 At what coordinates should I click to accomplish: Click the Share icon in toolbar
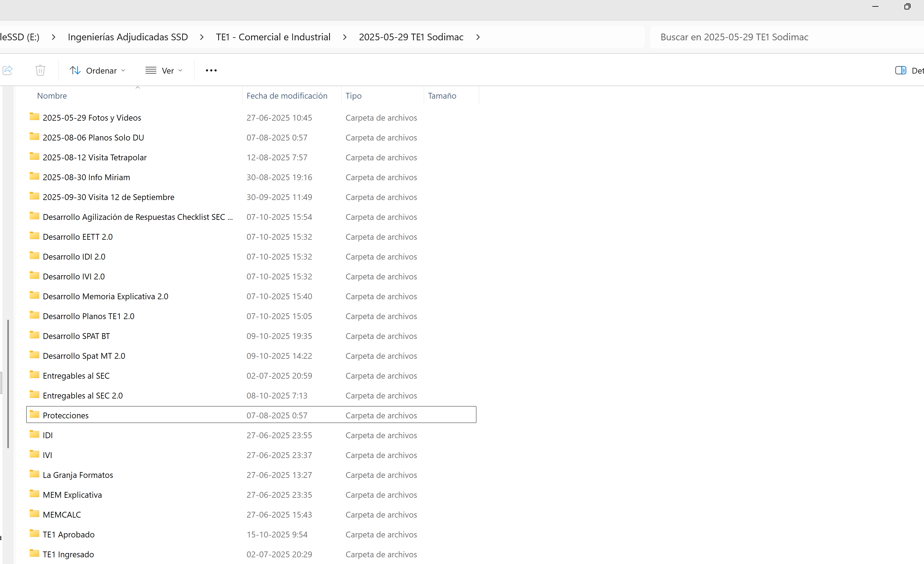[x=8, y=70]
